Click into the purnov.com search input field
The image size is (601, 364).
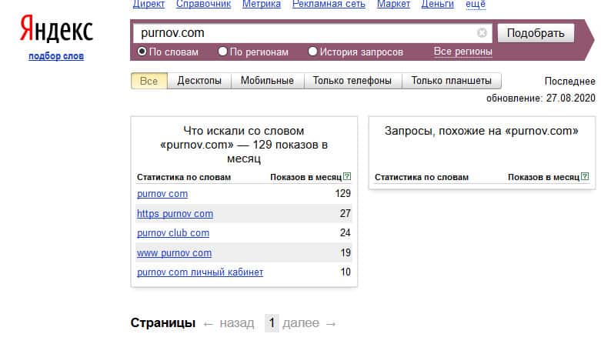click(x=304, y=33)
